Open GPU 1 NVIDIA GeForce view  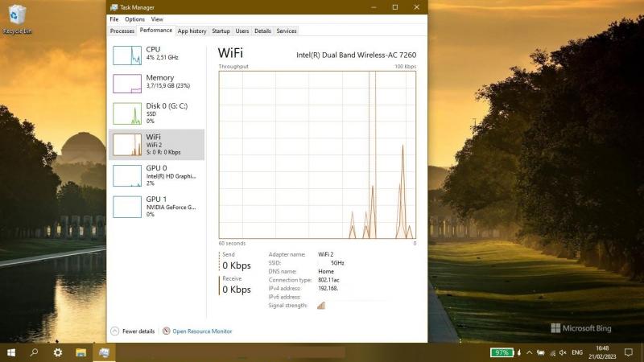(156, 207)
